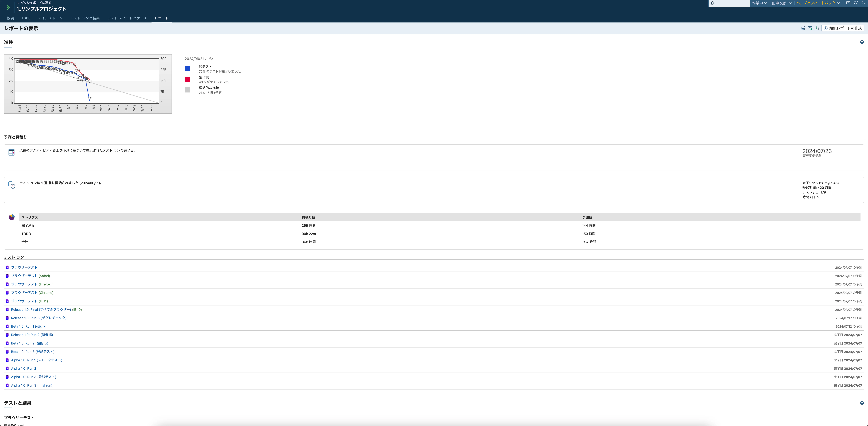
Task: Open the テスト スイートとケース tab
Action: pyautogui.click(x=127, y=18)
